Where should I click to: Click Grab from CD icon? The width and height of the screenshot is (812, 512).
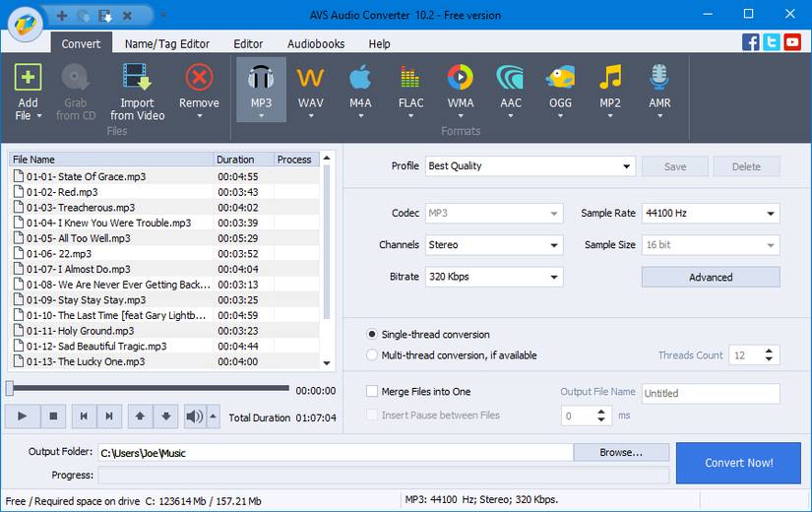point(76,78)
